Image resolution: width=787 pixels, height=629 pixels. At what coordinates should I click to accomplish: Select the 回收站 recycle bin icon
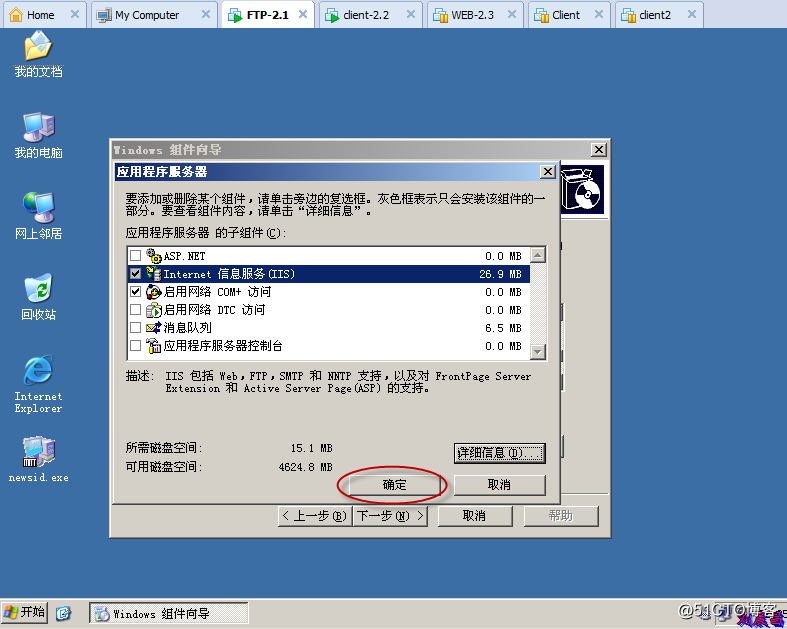(x=38, y=297)
